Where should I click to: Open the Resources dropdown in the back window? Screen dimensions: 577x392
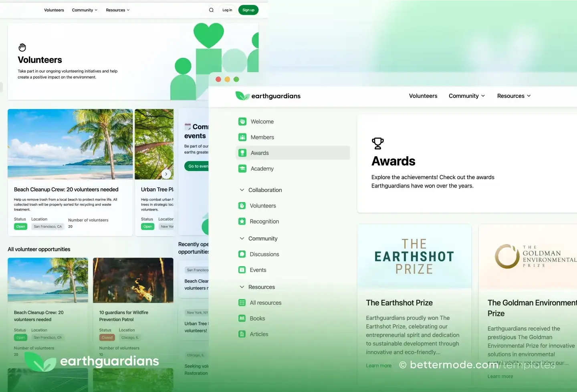pos(118,10)
